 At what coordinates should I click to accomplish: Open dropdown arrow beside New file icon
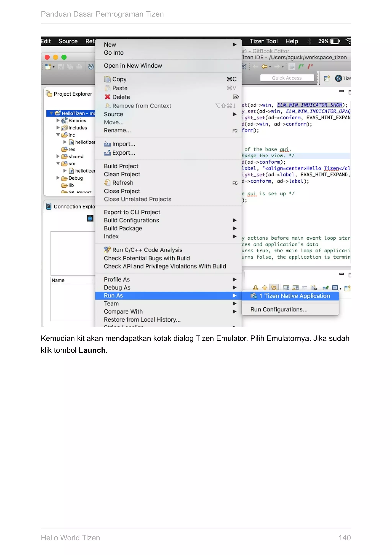click(54, 67)
